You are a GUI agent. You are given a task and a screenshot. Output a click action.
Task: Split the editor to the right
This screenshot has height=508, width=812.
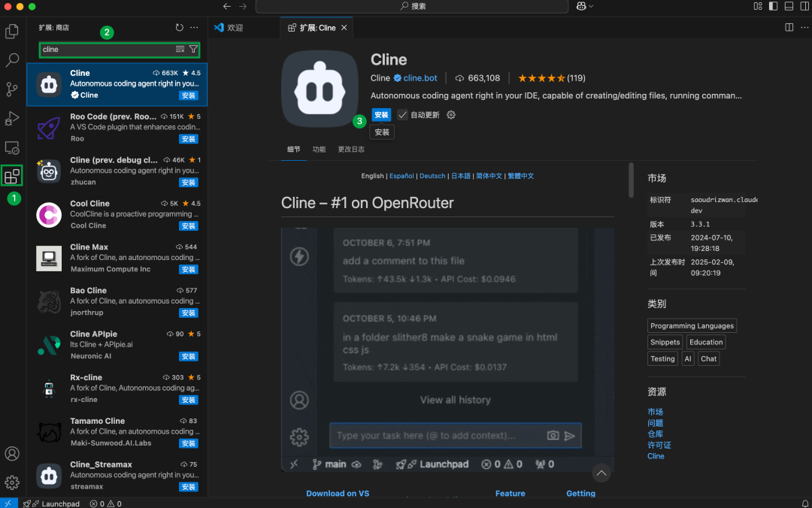coord(789,28)
